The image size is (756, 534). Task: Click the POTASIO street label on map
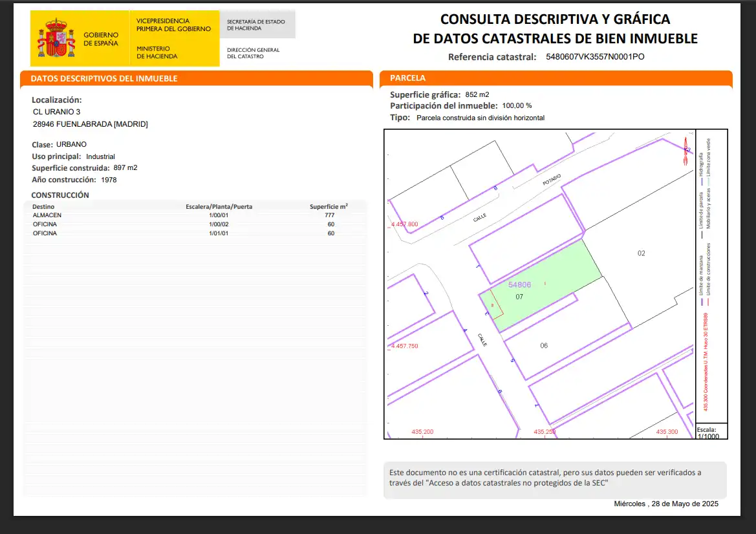click(x=552, y=180)
